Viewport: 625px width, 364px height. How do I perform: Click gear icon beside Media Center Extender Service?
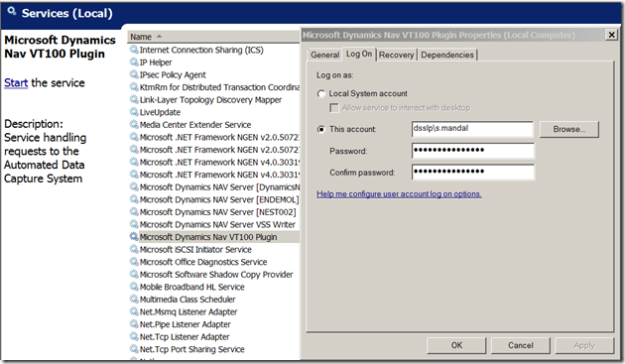(x=134, y=124)
